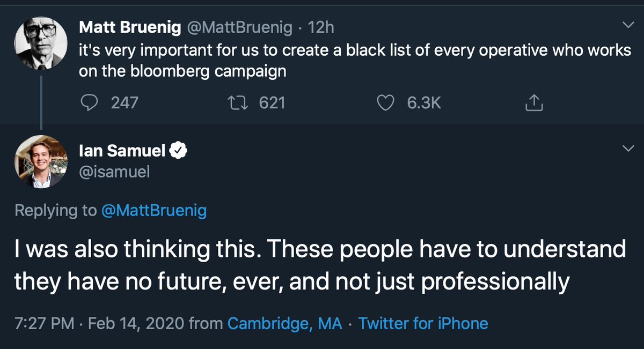Viewport: 644px width, 349px height.
Task: Click the Ian Samuel display name
Action: pyautogui.click(x=122, y=152)
